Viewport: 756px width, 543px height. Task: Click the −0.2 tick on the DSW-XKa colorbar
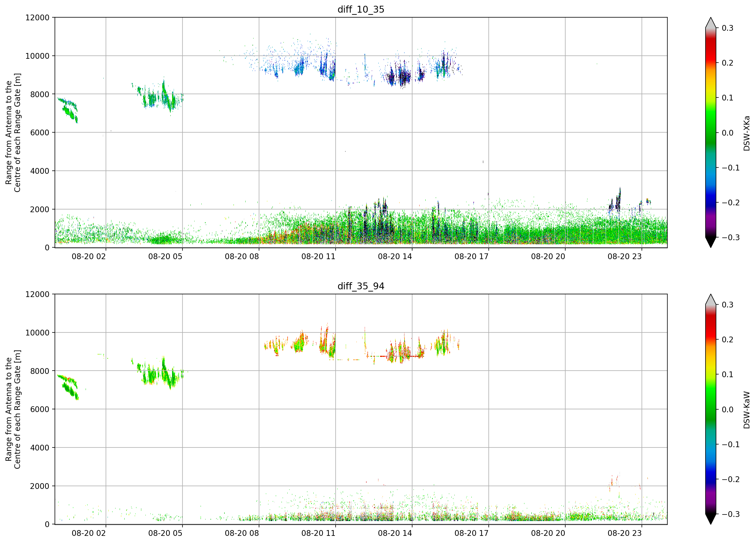(x=731, y=203)
